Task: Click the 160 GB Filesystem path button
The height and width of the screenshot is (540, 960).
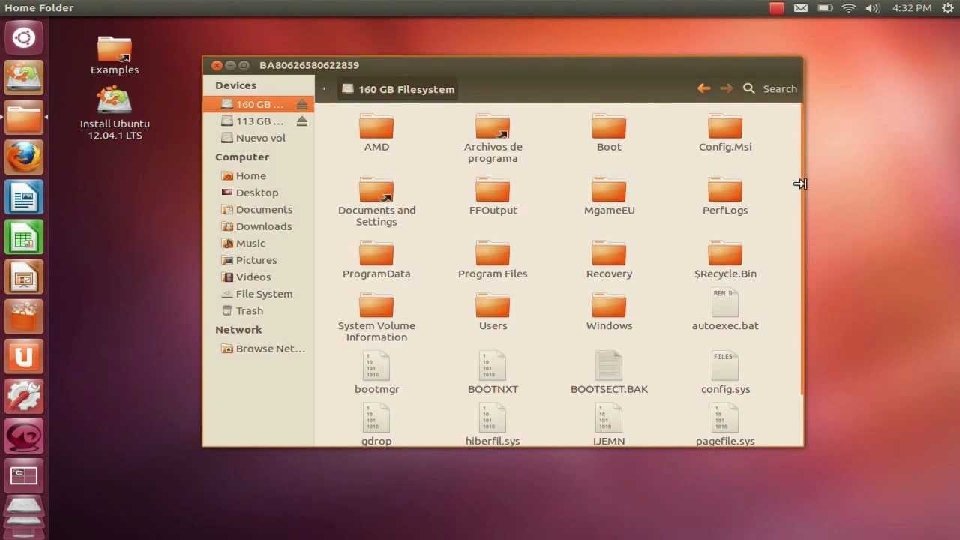Action: (398, 89)
